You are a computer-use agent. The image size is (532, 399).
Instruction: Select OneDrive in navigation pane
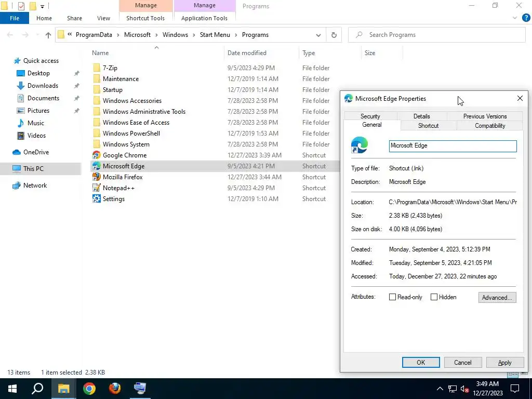pos(36,152)
